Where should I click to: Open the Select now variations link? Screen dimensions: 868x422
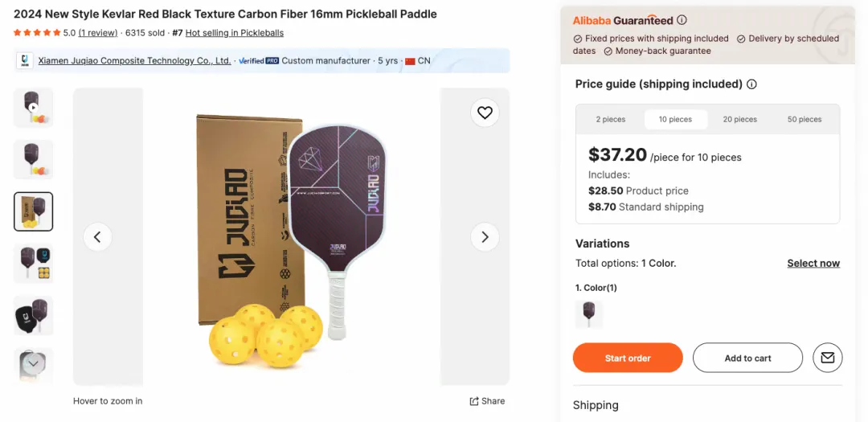coord(813,264)
